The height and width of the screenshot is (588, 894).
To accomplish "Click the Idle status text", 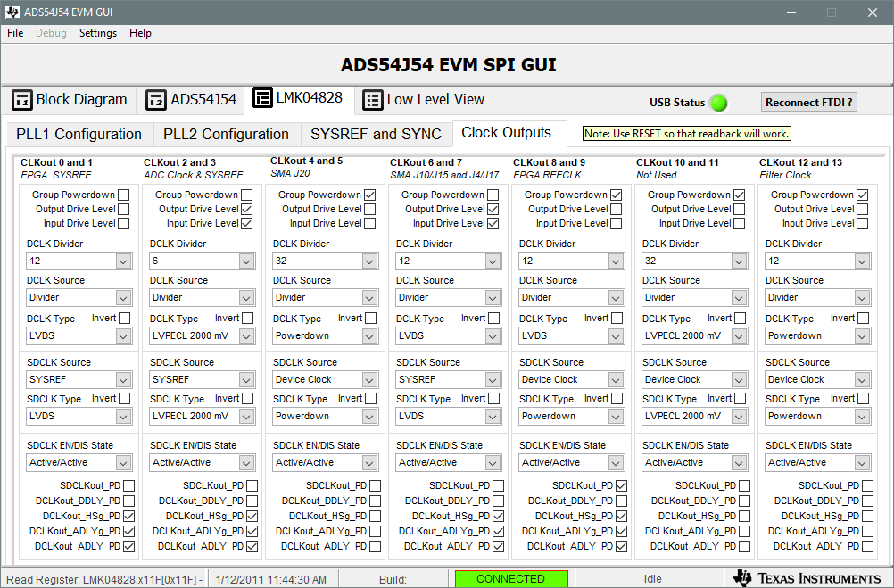I will click(x=653, y=579).
